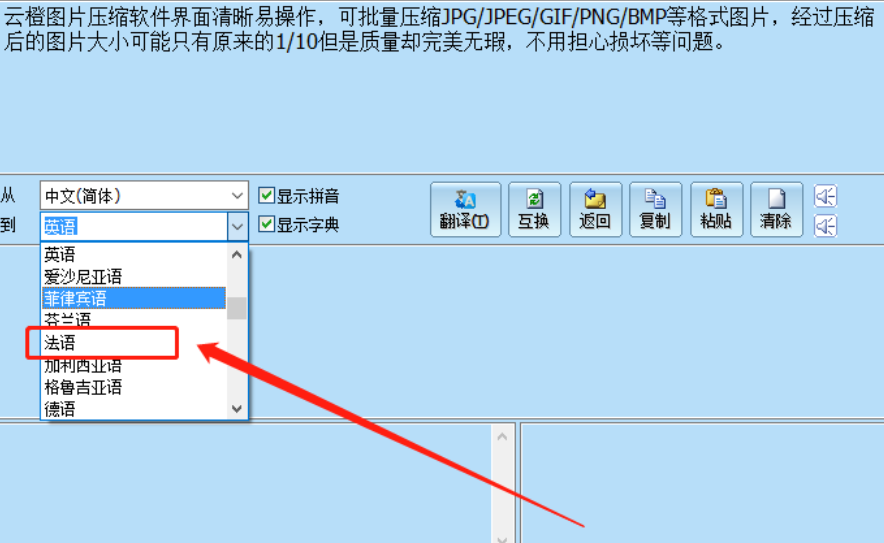Clear text with the 清除 button
The height and width of the screenshot is (543, 884).
776,209
